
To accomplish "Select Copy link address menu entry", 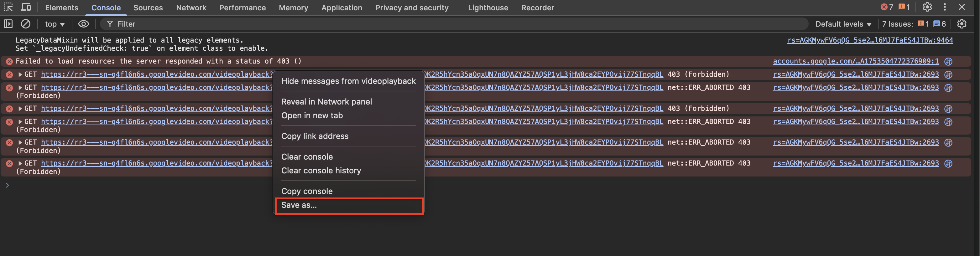I will click(315, 136).
